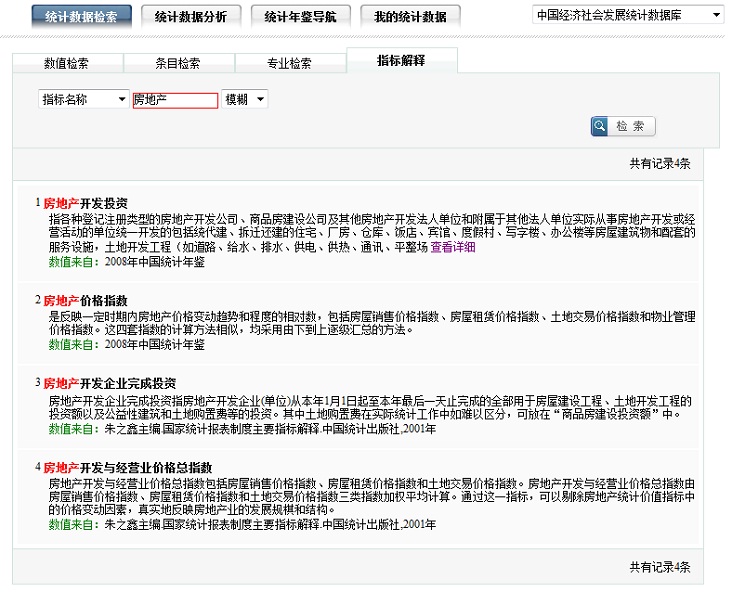Open the 统计数据分析 main tab
Image resolution: width=732 pixels, height=592 pixels.
coord(191,16)
